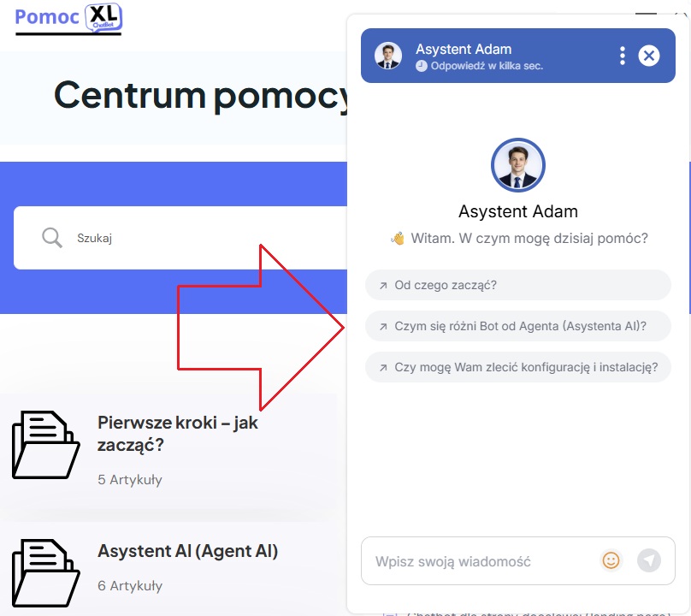Click the small Adam avatar in chat header
The height and width of the screenshot is (616, 691).
pyautogui.click(x=387, y=56)
